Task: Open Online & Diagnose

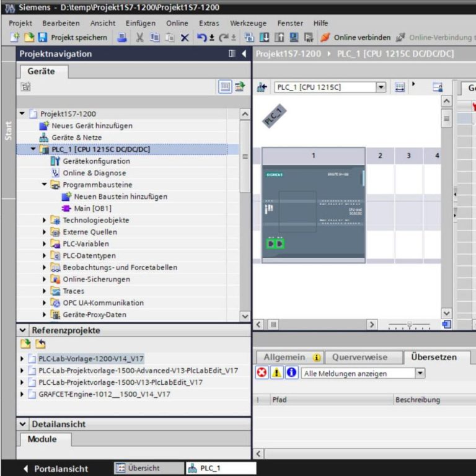Action: 94,173
